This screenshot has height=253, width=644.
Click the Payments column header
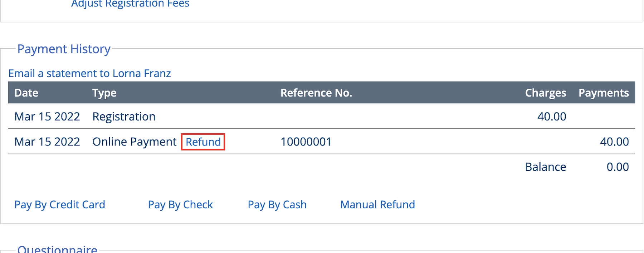(604, 93)
